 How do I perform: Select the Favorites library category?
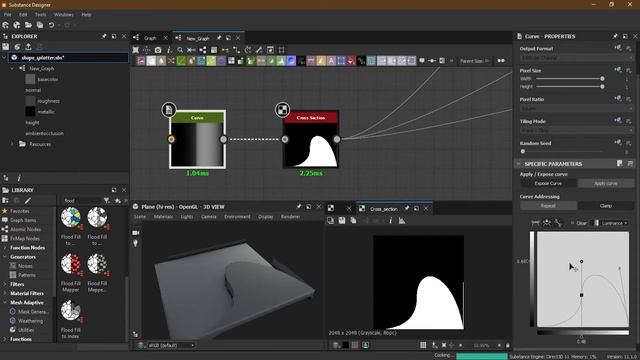[20, 211]
